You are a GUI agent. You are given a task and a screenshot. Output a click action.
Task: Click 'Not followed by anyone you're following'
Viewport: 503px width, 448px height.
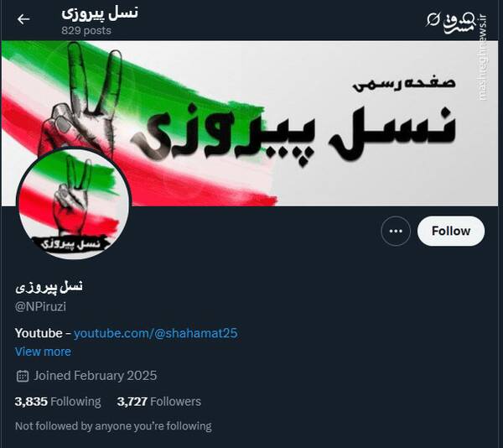(113, 426)
